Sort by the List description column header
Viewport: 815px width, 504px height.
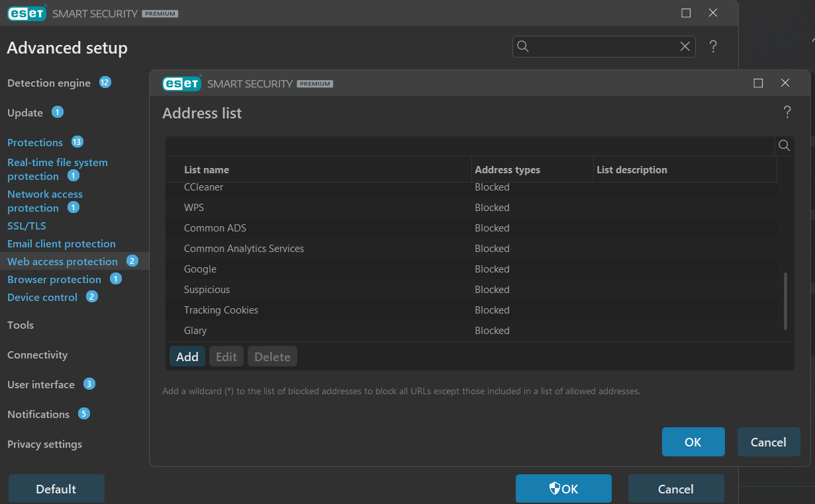tap(632, 170)
